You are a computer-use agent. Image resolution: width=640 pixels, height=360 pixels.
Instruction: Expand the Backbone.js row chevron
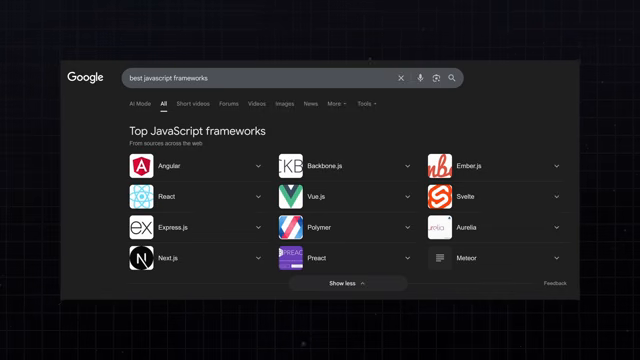coord(407,166)
